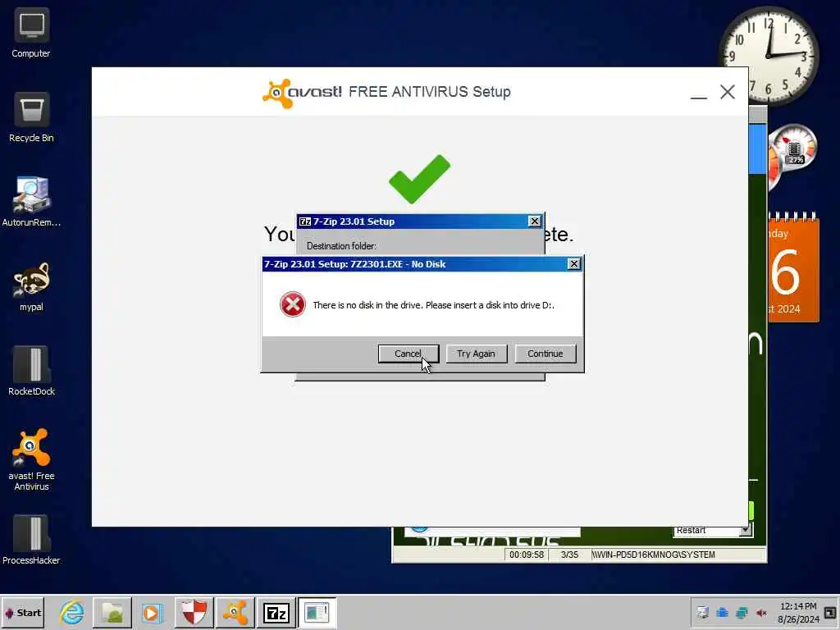Open the Computer desktop icon

pos(31,33)
